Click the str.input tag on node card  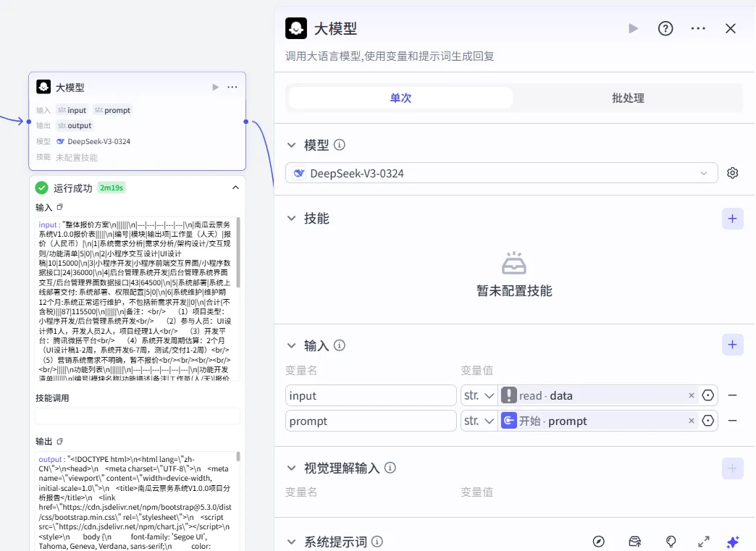pyautogui.click(x=72, y=110)
